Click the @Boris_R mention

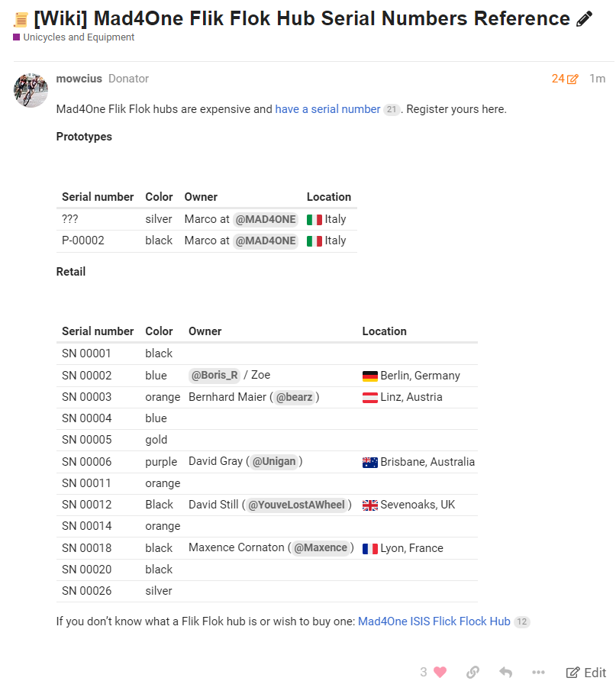(x=214, y=375)
